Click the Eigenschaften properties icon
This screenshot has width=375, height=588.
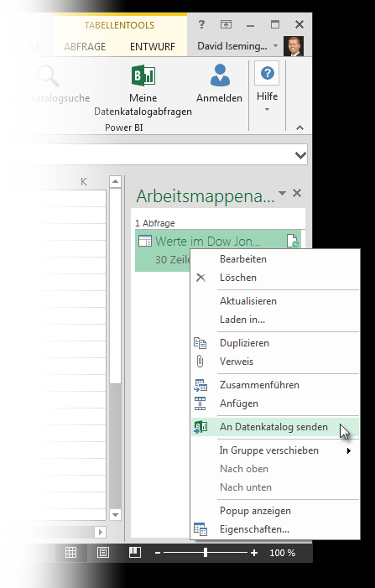tap(201, 529)
